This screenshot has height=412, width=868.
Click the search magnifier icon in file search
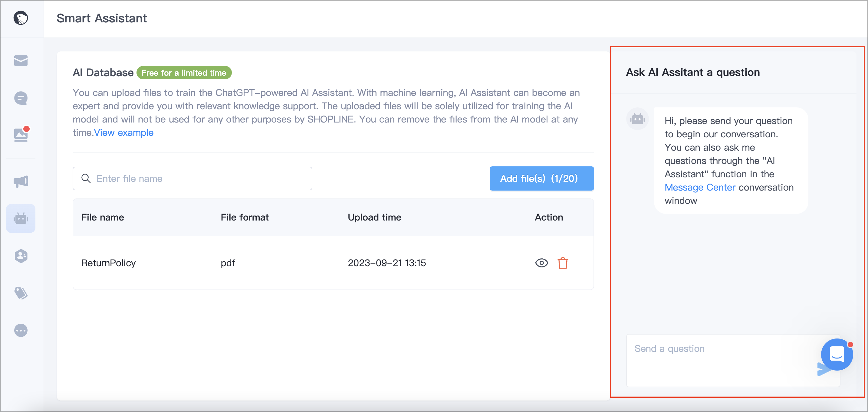(x=86, y=178)
